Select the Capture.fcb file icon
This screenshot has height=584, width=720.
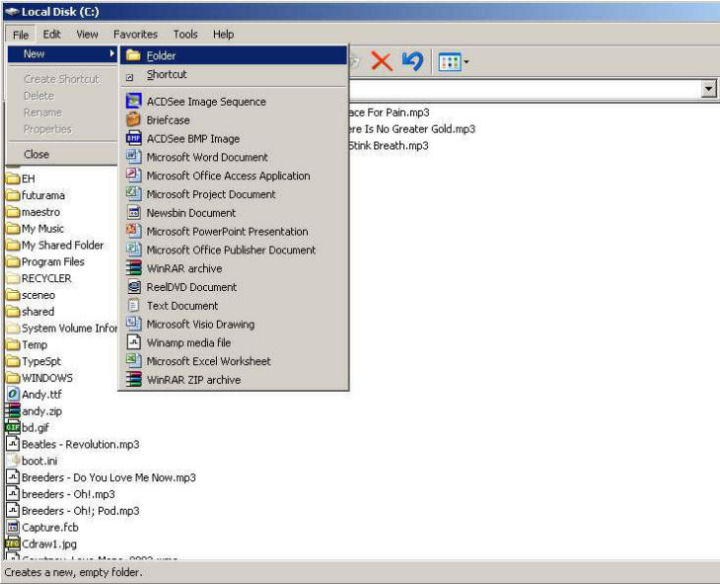[x=13, y=527]
